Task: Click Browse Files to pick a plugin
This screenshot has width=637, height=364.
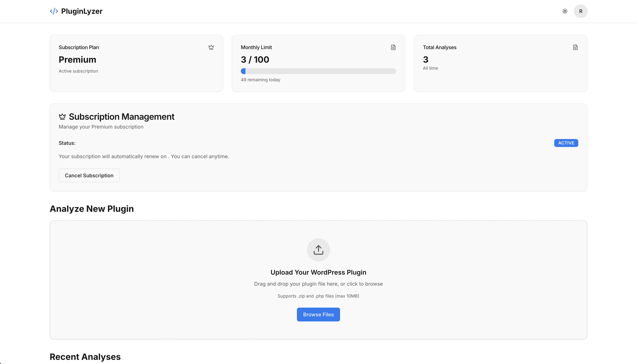Action: click(318, 314)
